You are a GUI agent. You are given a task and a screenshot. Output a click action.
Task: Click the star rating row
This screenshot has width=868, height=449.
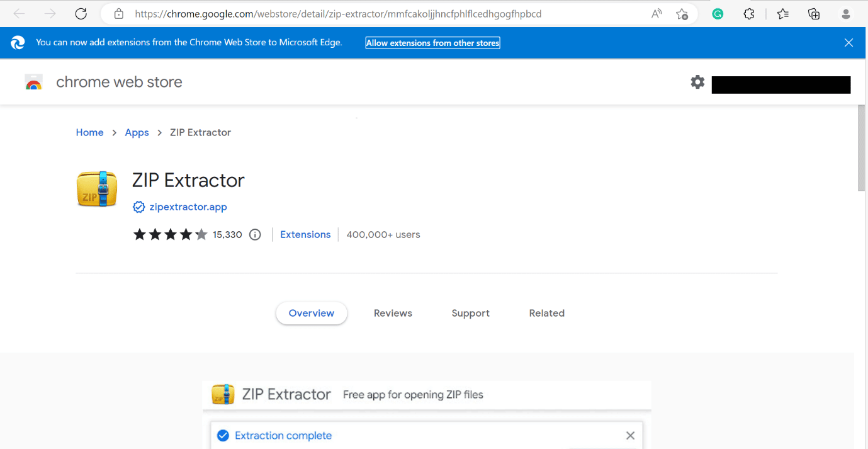(x=170, y=235)
